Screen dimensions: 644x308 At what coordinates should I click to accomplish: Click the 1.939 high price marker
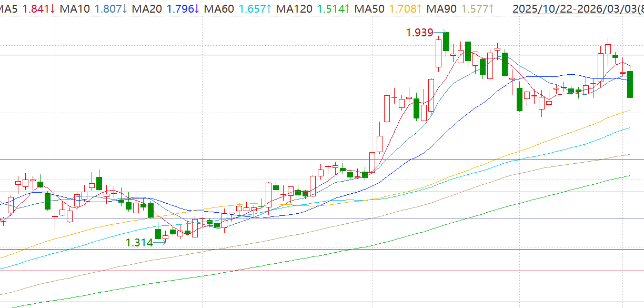click(x=419, y=33)
